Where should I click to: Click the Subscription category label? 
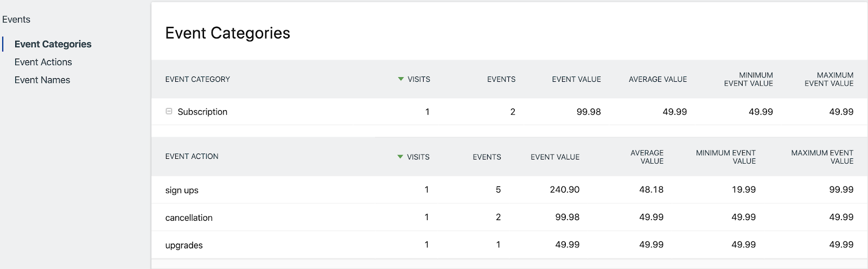pos(202,112)
